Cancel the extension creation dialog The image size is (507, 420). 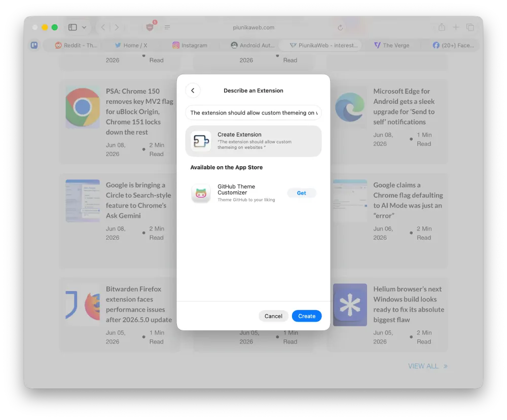pos(273,316)
